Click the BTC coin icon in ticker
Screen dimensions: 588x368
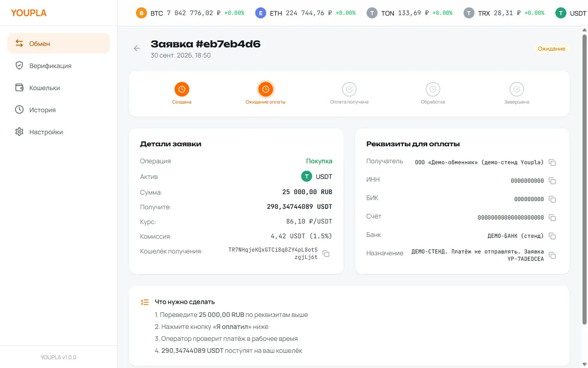141,13
